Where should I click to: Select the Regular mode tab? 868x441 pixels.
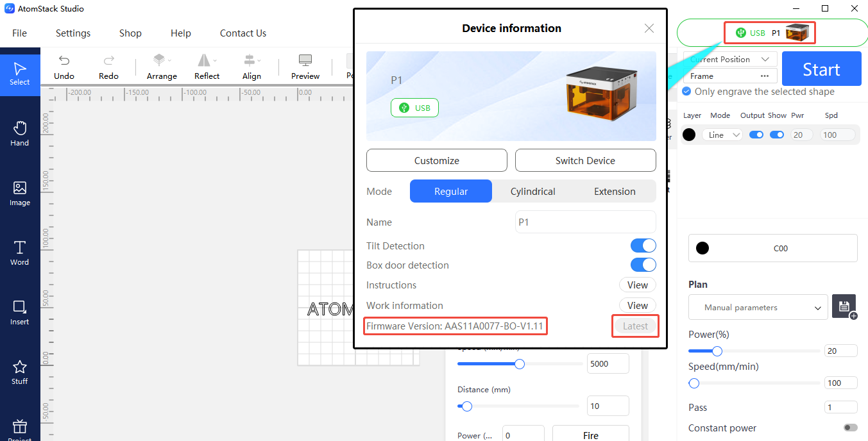point(451,191)
